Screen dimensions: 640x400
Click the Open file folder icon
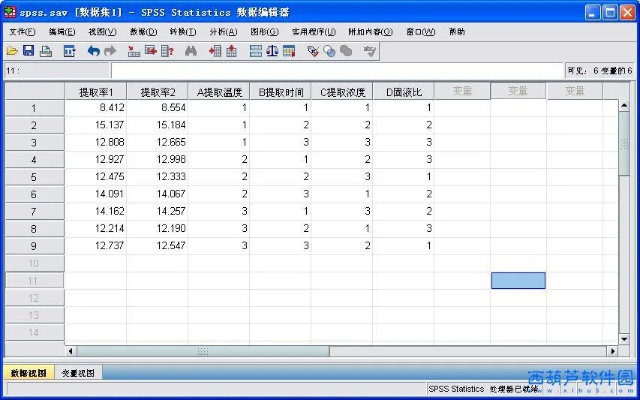pos(12,50)
